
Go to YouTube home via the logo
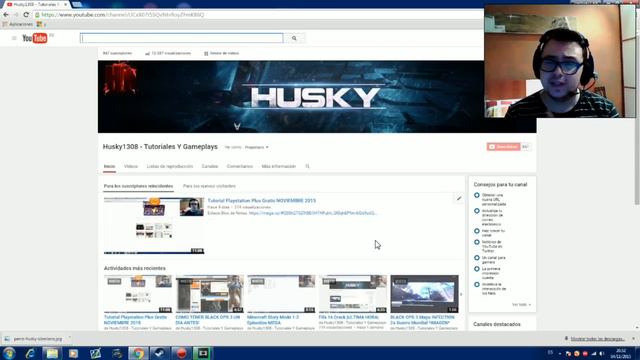pos(35,38)
